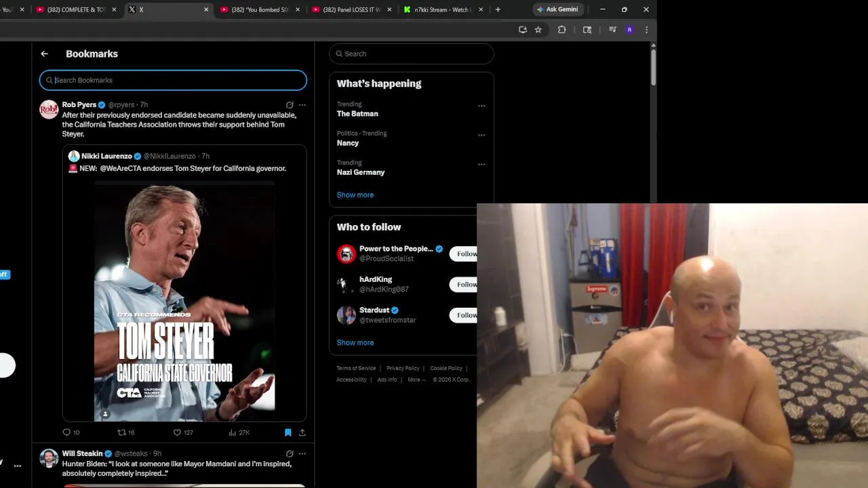868x488 pixels.
Task: Open more menu for The Batman trend
Action: (x=481, y=106)
